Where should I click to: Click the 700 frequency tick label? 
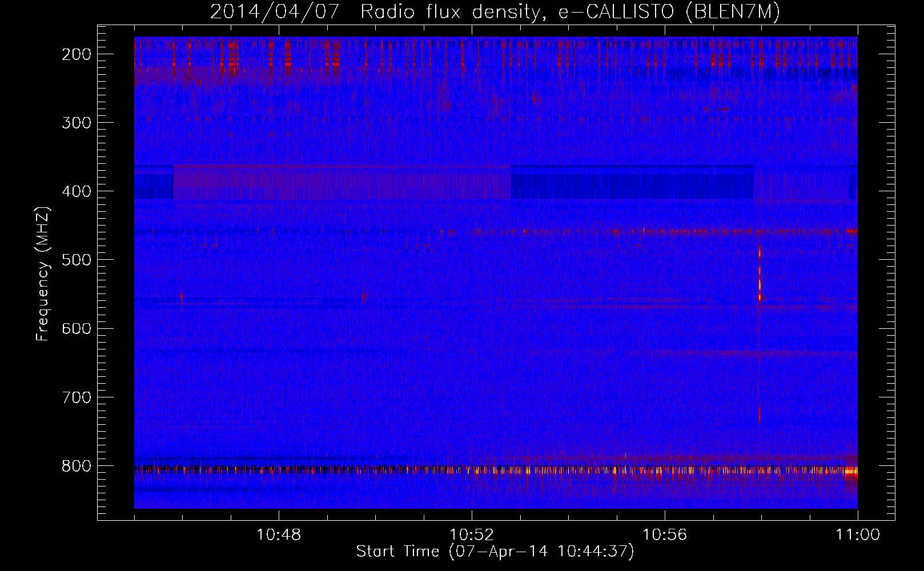[76, 397]
